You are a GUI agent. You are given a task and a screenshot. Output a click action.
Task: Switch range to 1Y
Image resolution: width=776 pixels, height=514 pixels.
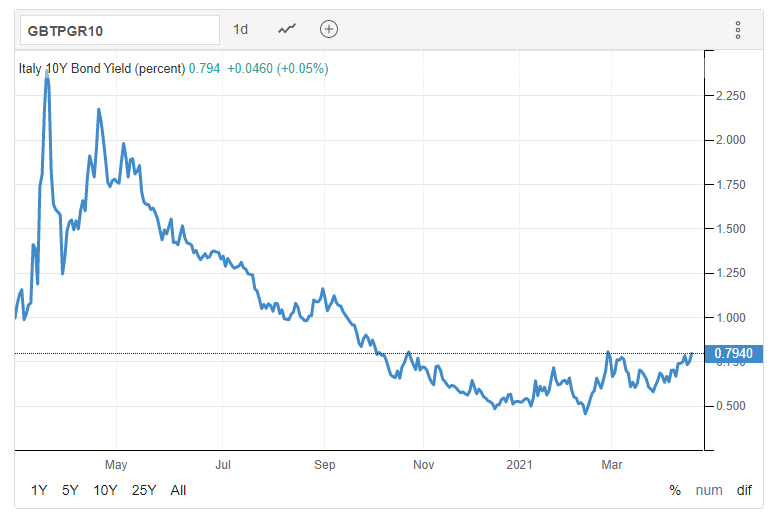39,490
